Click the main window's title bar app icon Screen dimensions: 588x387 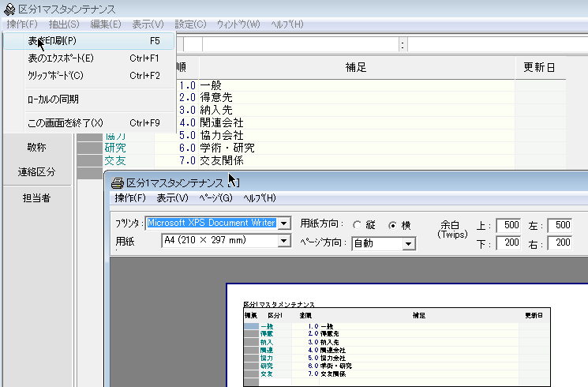click(9, 9)
